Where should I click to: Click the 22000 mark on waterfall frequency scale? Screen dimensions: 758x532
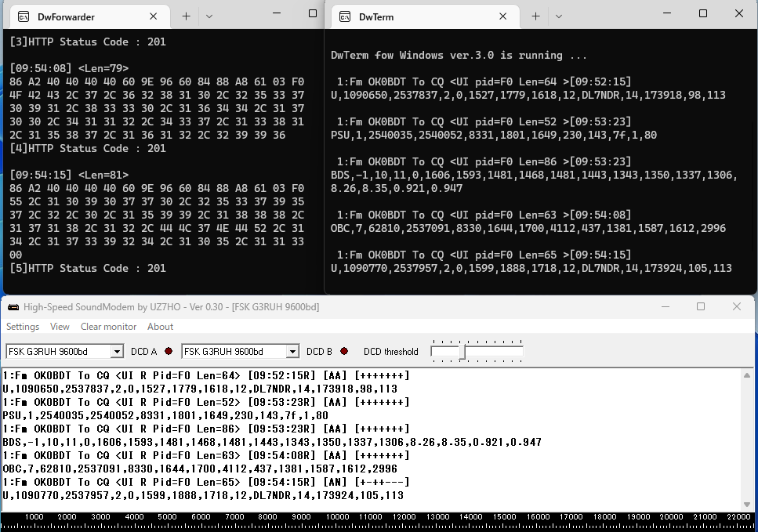pos(738,516)
